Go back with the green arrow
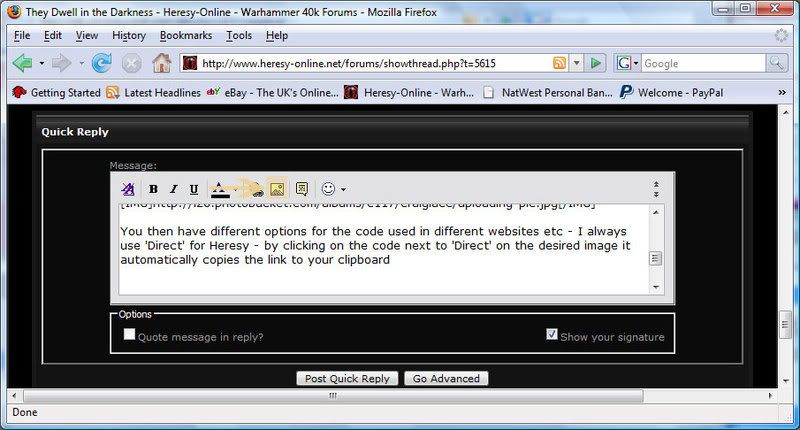This screenshot has height=430, width=800. (22, 63)
